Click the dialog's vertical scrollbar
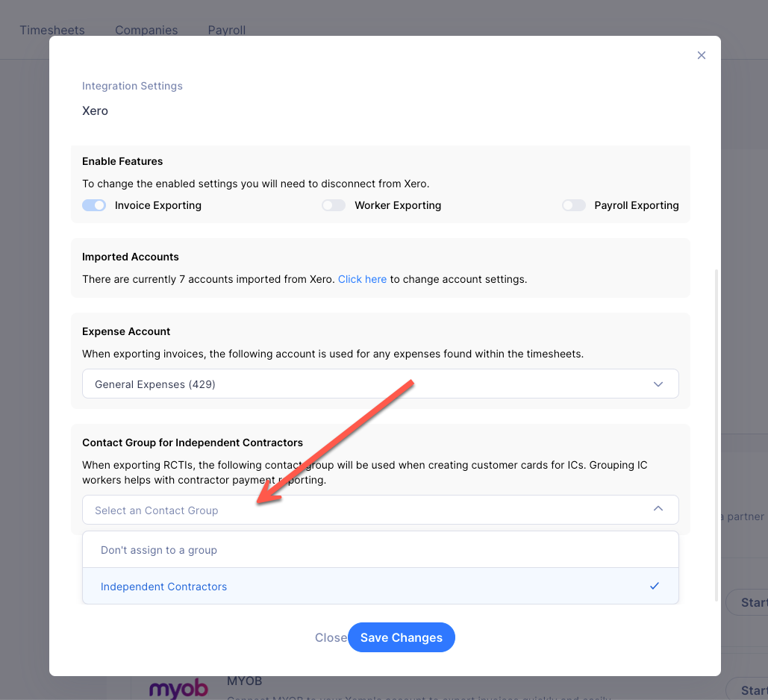 click(x=717, y=435)
